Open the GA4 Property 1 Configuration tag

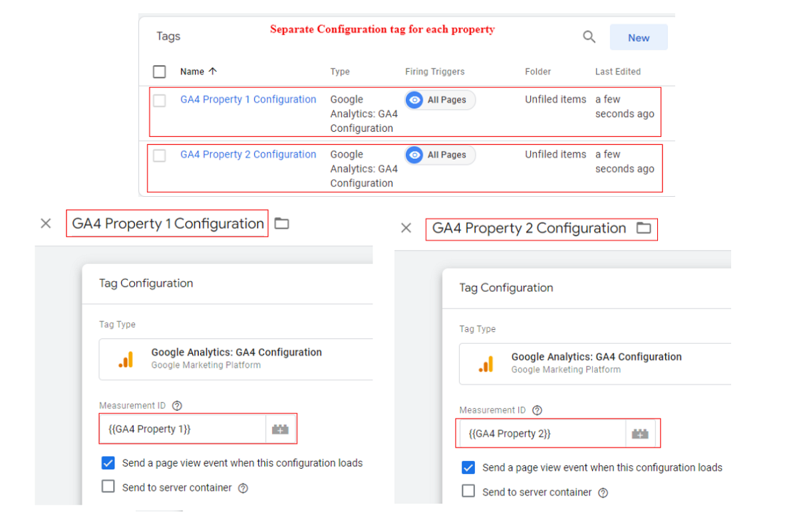click(x=248, y=99)
